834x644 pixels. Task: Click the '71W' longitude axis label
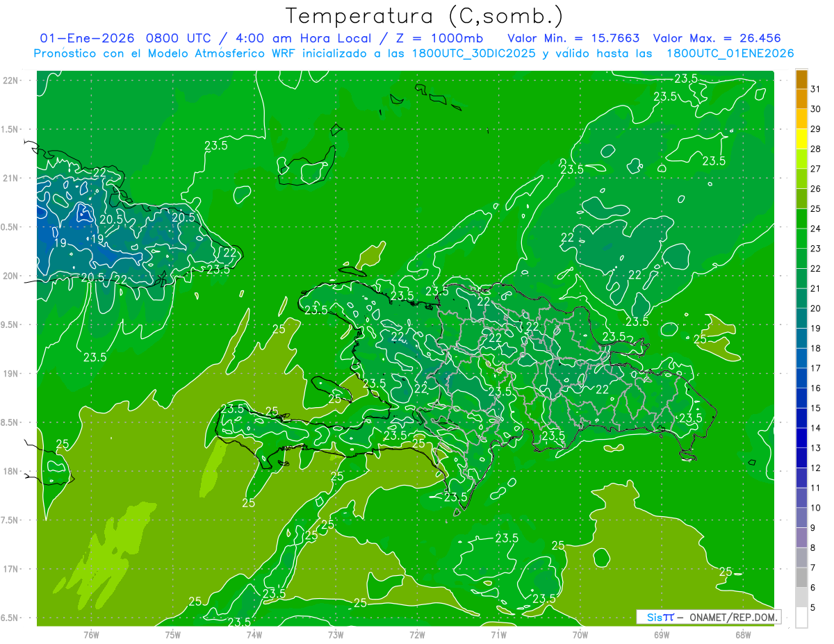[x=498, y=634]
